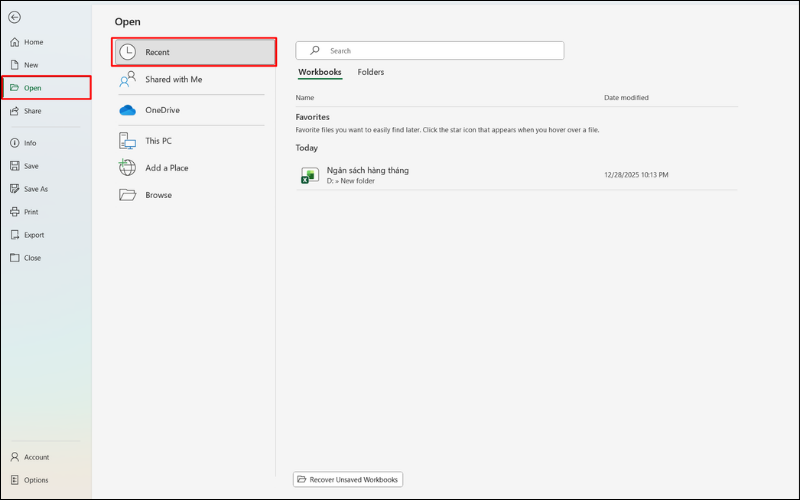
Task: Click the D: » New folder path text
Action: [x=351, y=181]
